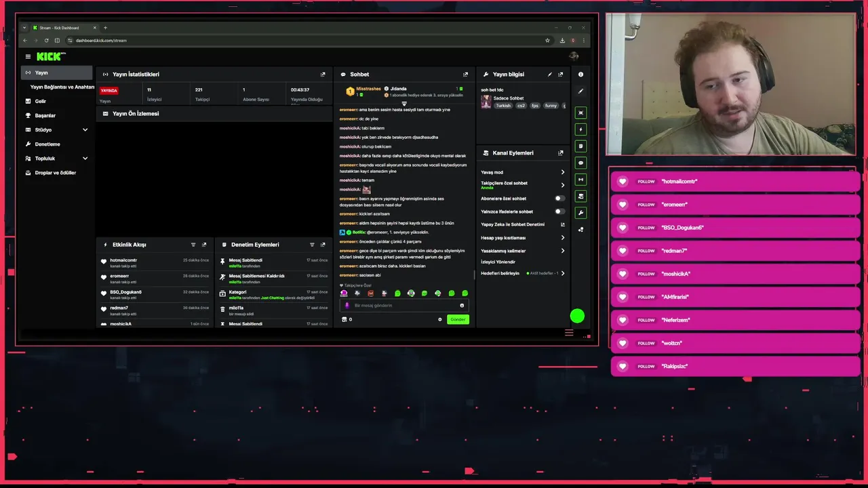
Task: Expand the Topluluk sidebar section
Action: (x=85, y=159)
